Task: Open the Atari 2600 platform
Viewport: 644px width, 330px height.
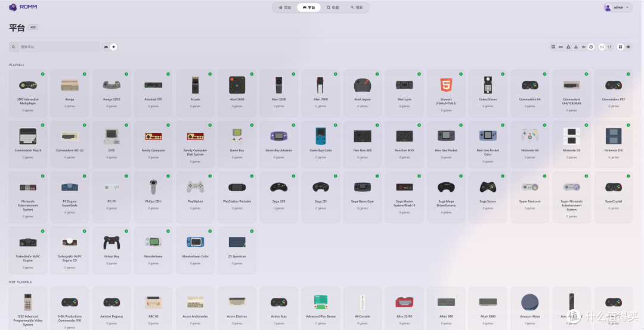Action: (x=237, y=93)
